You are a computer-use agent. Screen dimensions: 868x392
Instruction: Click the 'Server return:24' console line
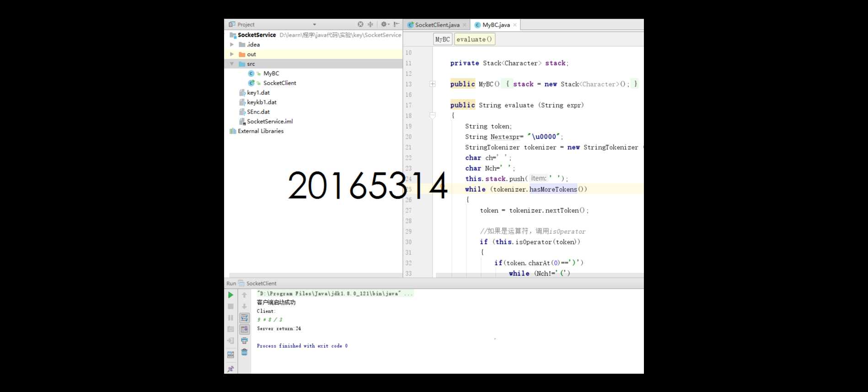coord(279,328)
